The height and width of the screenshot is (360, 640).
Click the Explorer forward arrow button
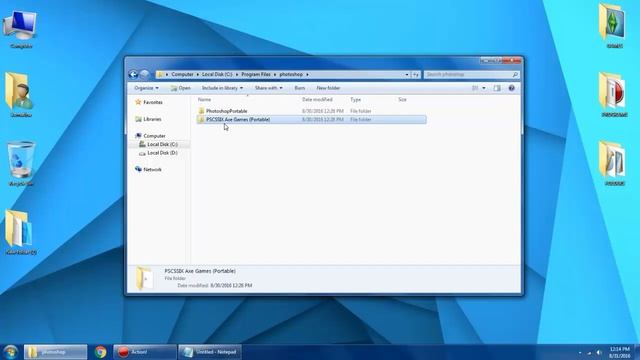144,74
